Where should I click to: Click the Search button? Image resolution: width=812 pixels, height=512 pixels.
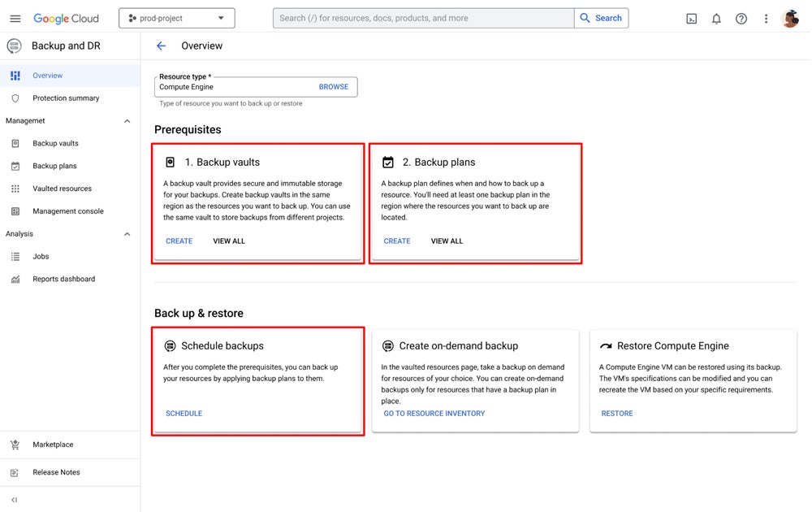click(x=601, y=18)
